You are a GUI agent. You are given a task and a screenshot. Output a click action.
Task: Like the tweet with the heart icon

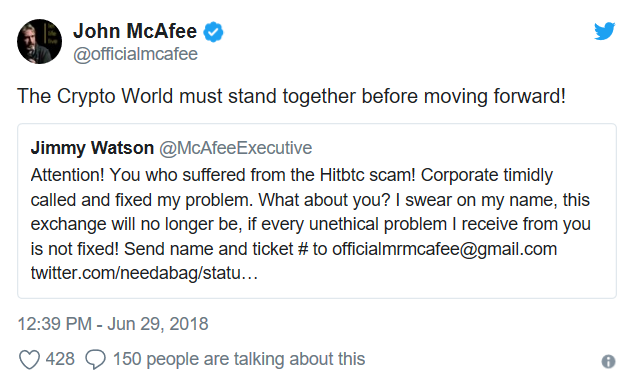click(x=29, y=360)
